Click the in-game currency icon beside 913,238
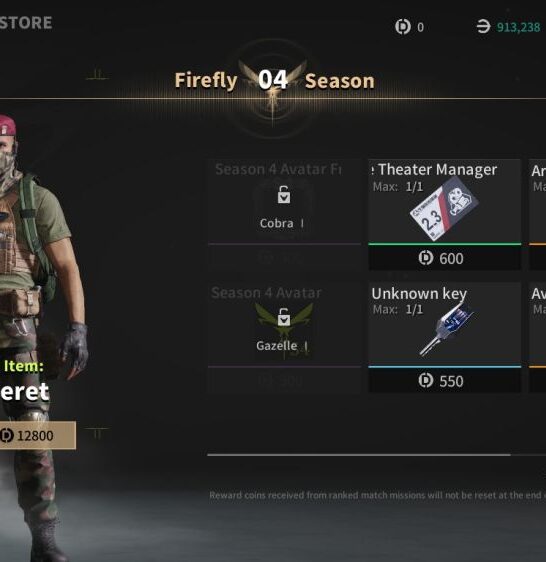Viewport: 546px width, 562px height. [483, 27]
